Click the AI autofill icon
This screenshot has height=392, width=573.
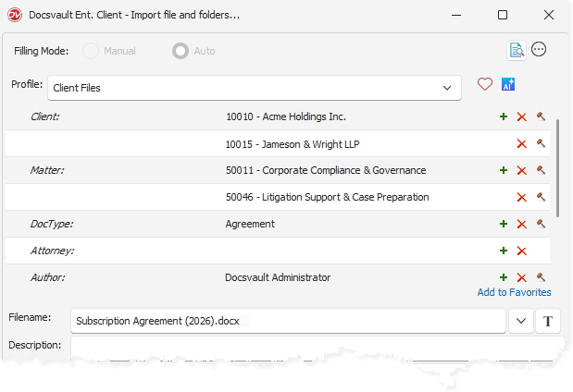pyautogui.click(x=508, y=84)
